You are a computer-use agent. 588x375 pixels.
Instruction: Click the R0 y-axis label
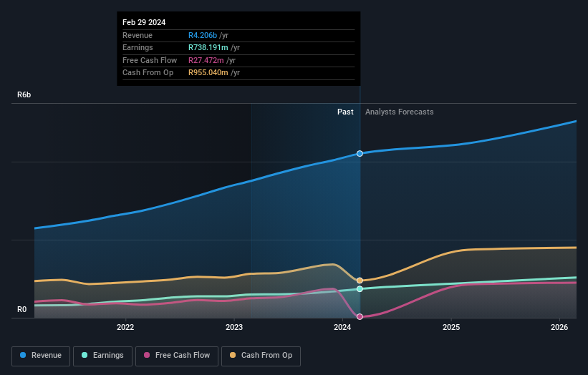[22, 309]
